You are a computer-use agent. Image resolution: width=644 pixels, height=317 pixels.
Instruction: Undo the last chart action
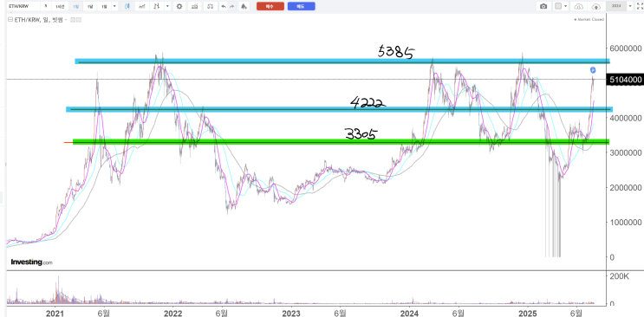(x=224, y=6)
